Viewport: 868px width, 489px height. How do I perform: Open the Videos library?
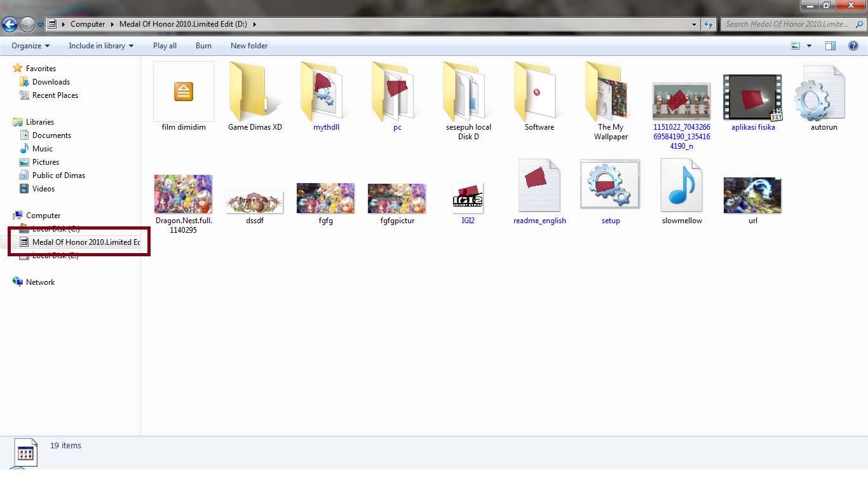pyautogui.click(x=43, y=189)
